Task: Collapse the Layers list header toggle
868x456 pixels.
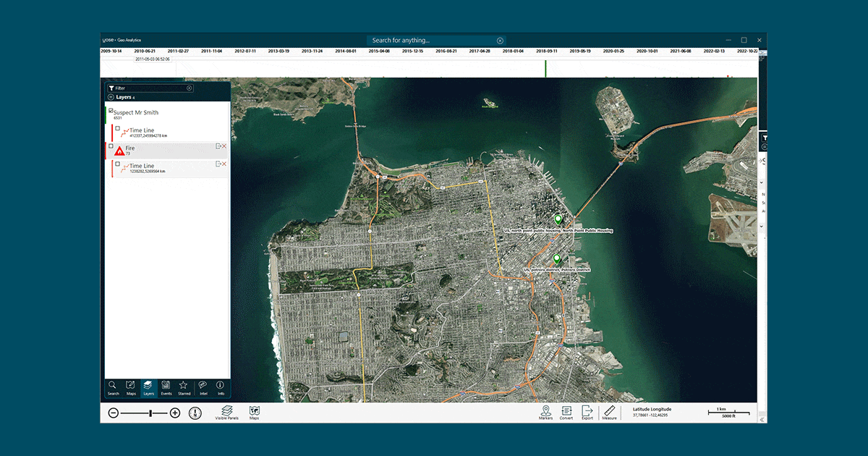Action: coord(111,96)
